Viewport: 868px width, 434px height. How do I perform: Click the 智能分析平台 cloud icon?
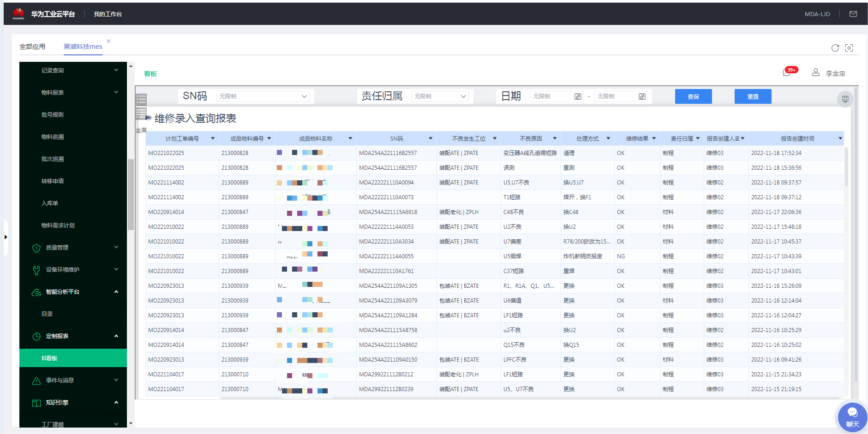tap(36, 292)
